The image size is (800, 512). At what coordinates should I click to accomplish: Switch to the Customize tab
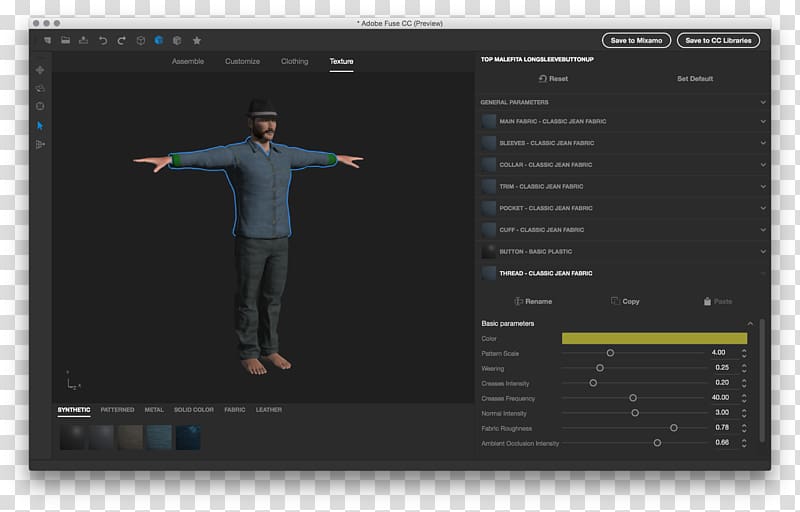click(242, 61)
